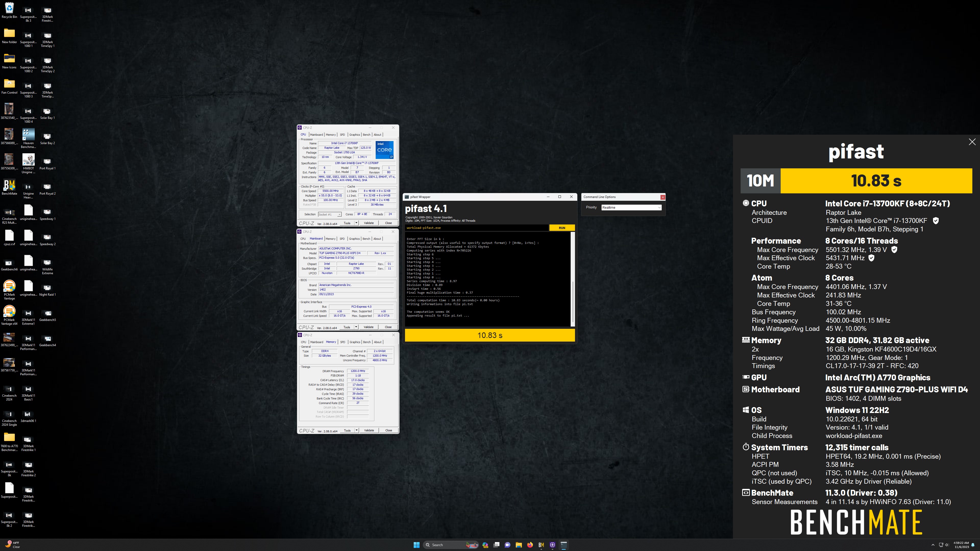Open Socket #1 selection dropdown in CPU-Z
980x551 pixels.
330,215
